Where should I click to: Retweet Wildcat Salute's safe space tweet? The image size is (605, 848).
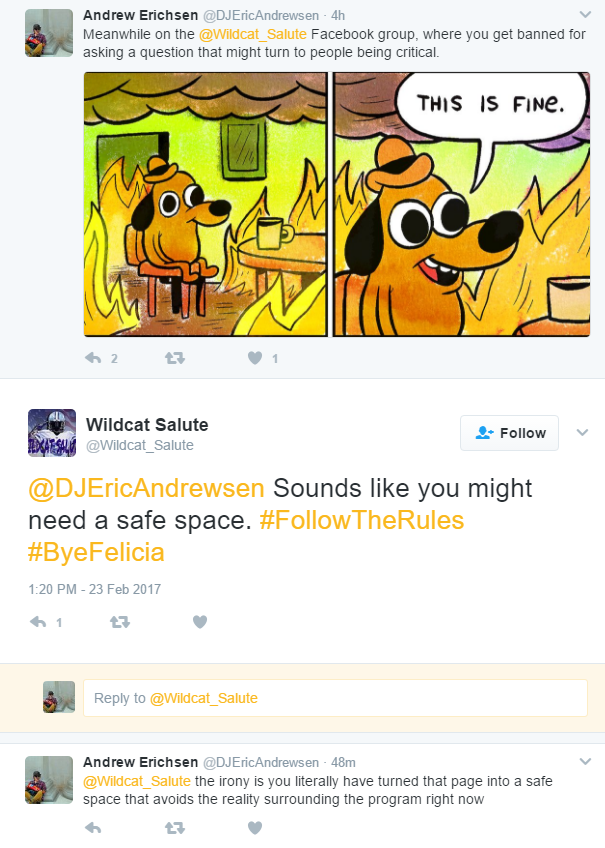119,622
